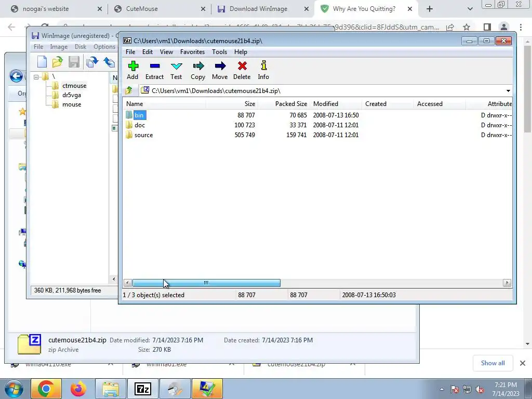Click Show all downloads button
Viewport: 532px width, 399px height.
point(493,363)
